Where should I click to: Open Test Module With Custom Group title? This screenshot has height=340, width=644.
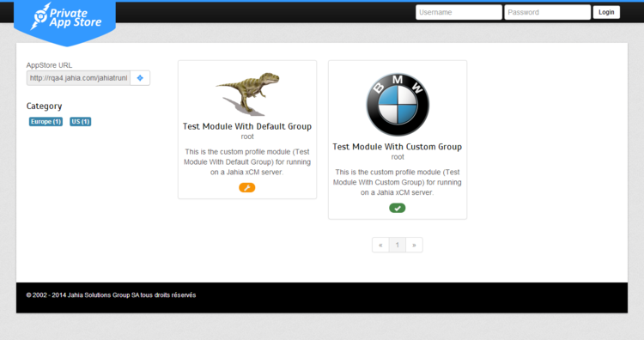[398, 147]
